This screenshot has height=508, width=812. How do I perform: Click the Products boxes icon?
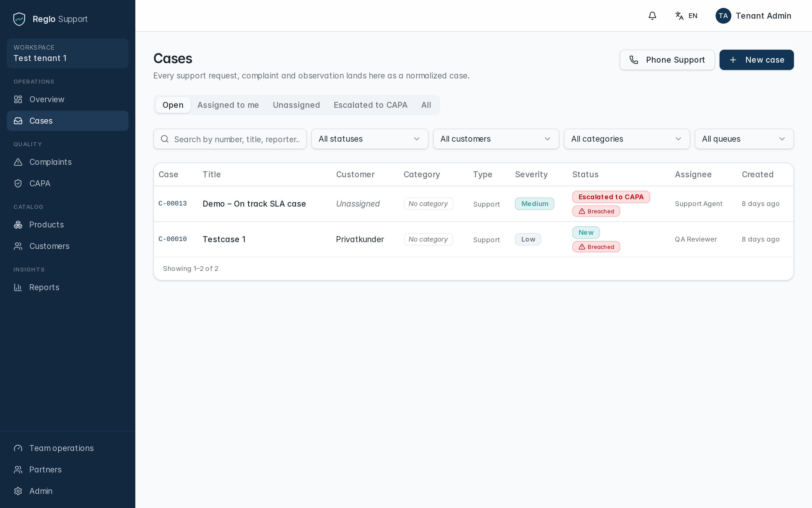(18, 225)
